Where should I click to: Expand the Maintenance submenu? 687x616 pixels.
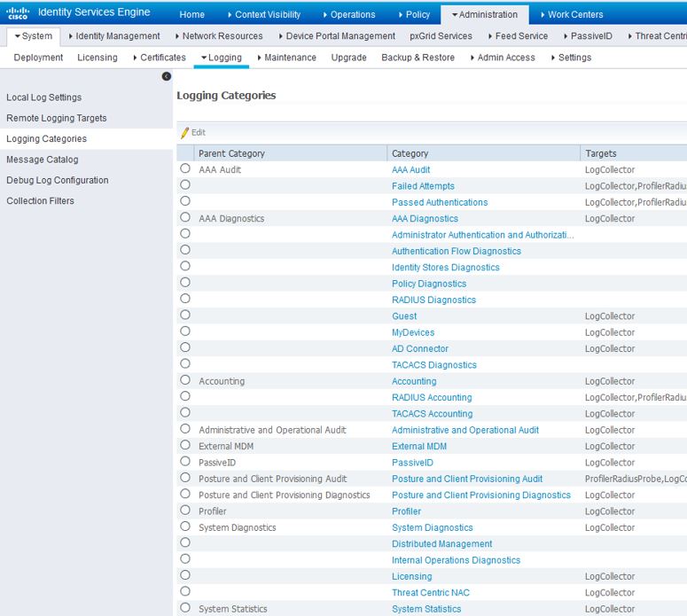[287, 58]
